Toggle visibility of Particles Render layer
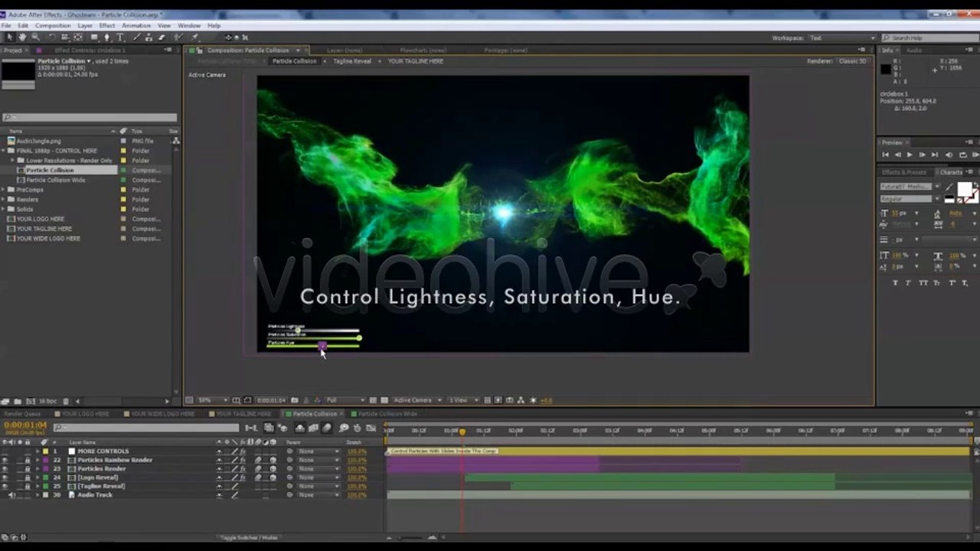Screen dimensions: 980x551 click(5, 468)
